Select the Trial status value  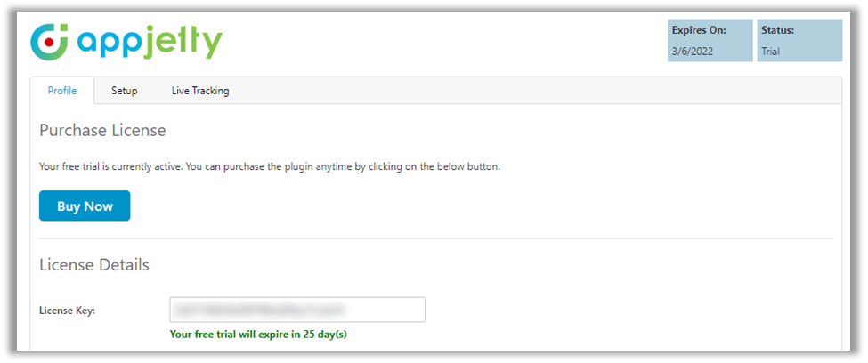tap(771, 52)
